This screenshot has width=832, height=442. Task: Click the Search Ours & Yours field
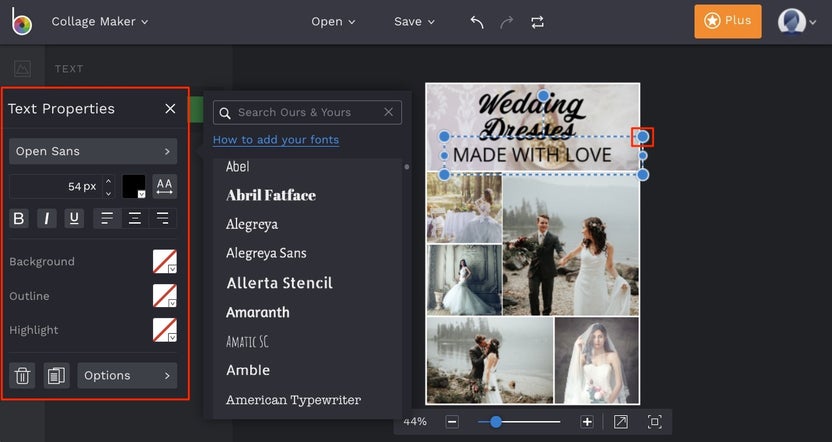pos(307,112)
